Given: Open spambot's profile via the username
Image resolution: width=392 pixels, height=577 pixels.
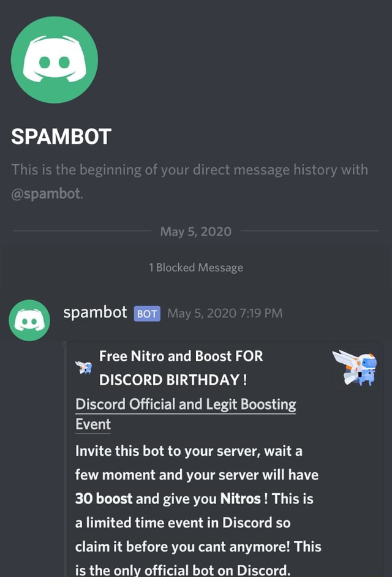Looking at the screenshot, I should click(95, 312).
